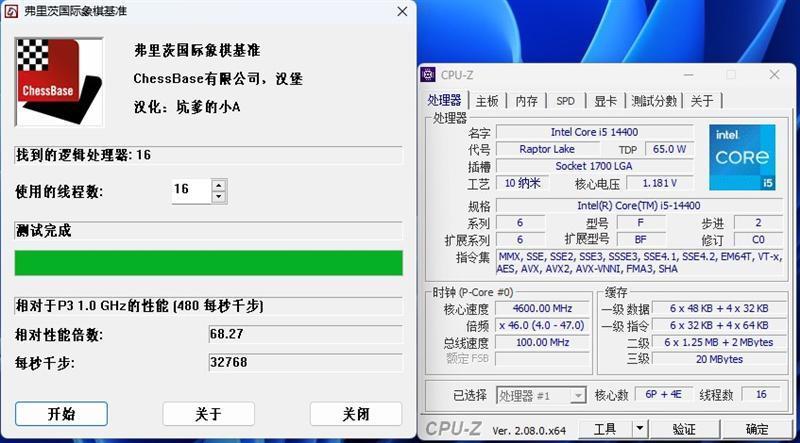
Task: Click the thread count value '16' in CPU-Z
Action: (x=761, y=394)
